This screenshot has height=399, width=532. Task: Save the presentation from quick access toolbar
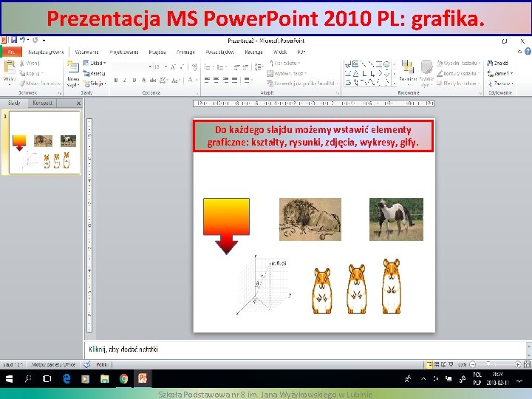tap(13, 40)
